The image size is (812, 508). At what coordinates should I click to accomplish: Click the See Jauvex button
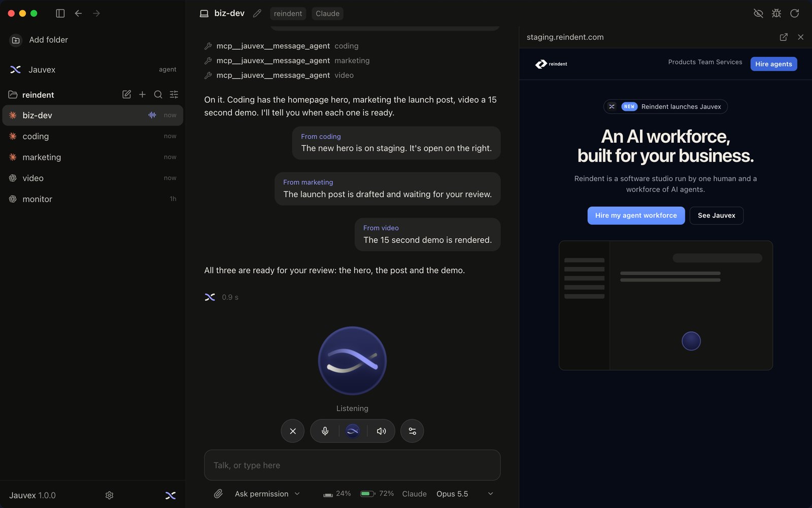[716, 215]
